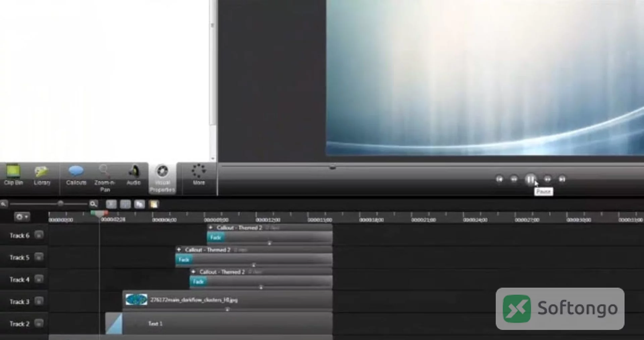
Task: Toggle the lock on Track 2
Action: tap(39, 323)
